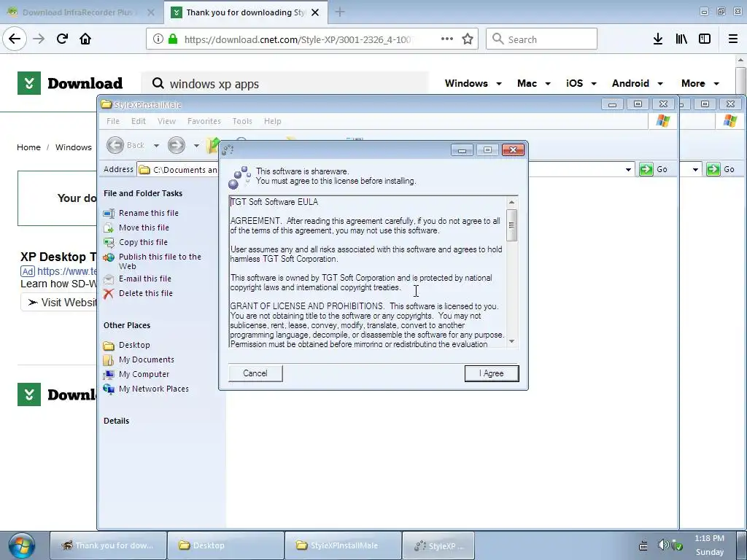Screen dimensions: 747x560
Task: Expand the Mac platform dropdown
Action: pyautogui.click(x=533, y=83)
